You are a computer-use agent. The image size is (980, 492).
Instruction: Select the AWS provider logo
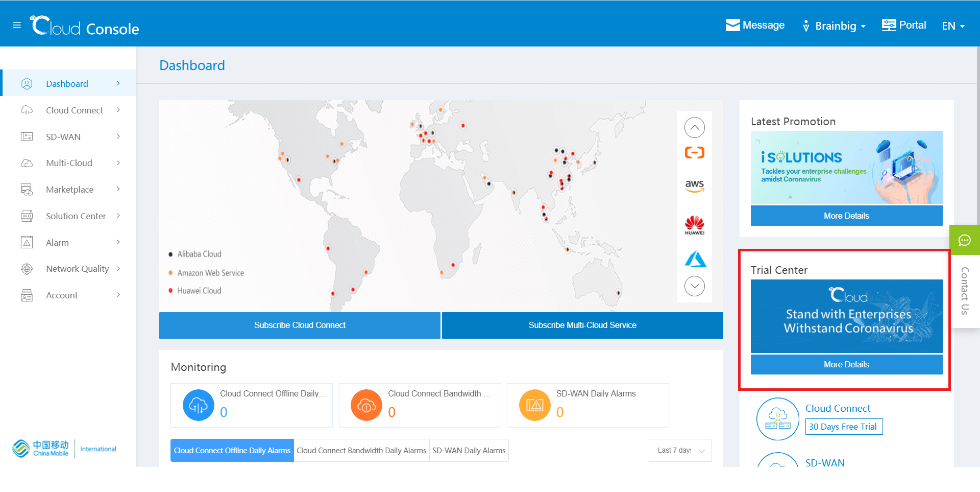(x=694, y=185)
